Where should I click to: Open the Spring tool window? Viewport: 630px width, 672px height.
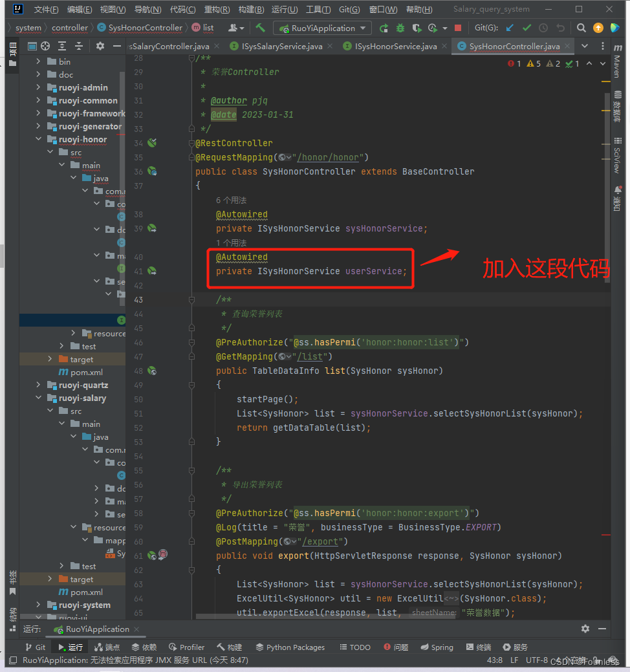[437, 647]
